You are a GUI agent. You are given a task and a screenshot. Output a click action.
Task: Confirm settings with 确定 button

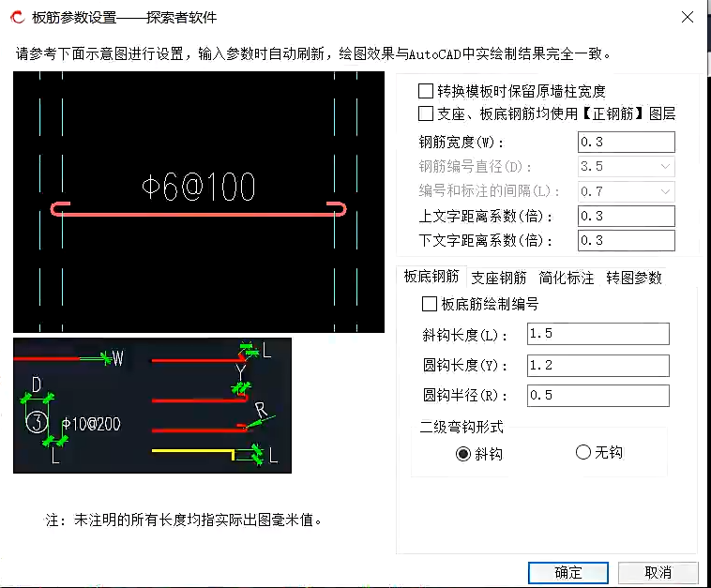point(567,573)
